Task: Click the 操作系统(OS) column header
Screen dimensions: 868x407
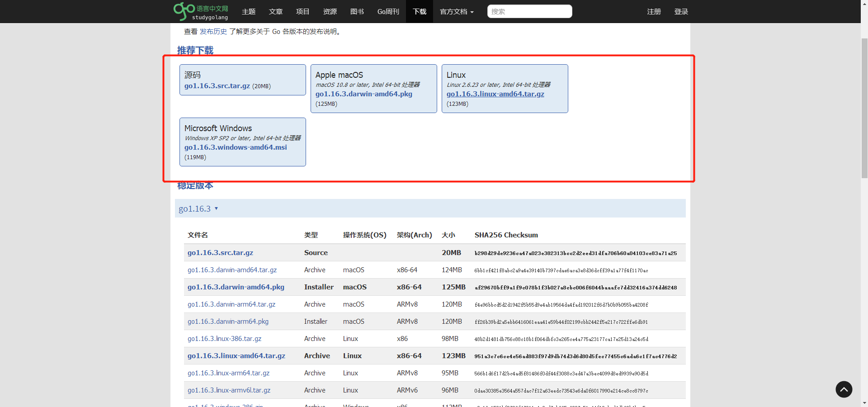Action: tap(364, 235)
